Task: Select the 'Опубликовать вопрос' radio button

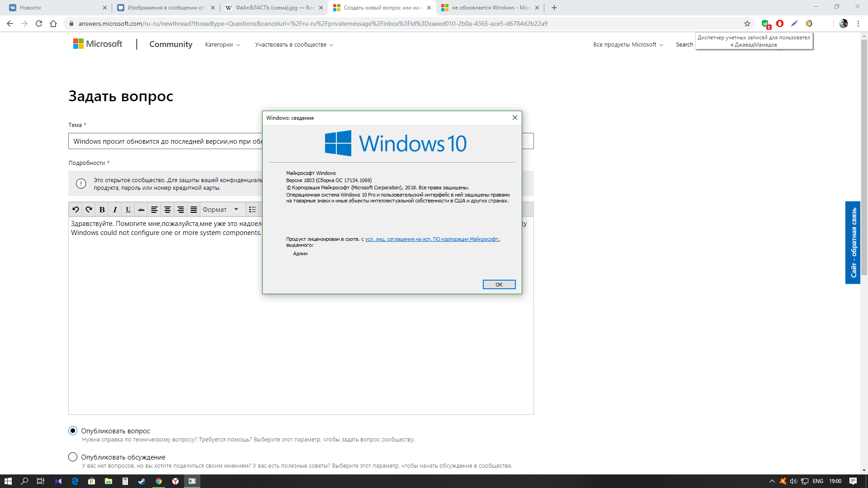Action: pos(73,431)
